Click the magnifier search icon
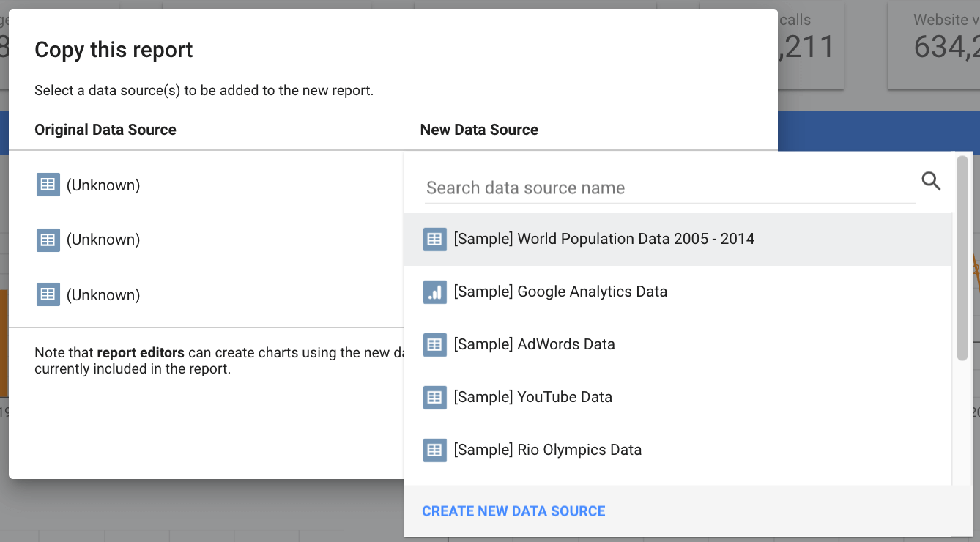980x542 pixels. click(931, 181)
